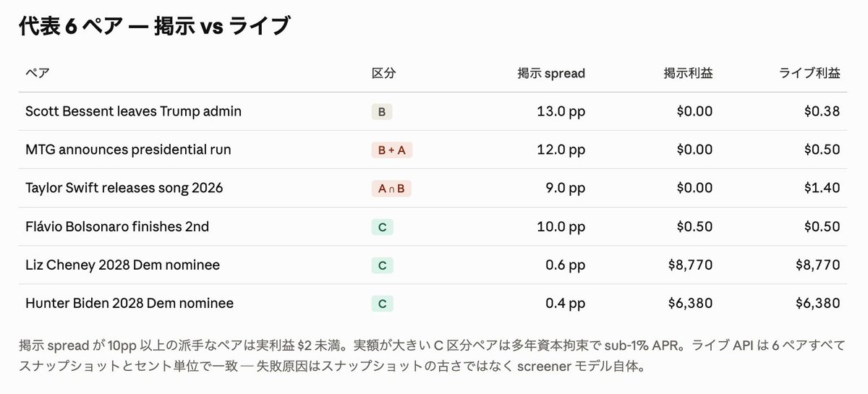Open Flávio Bolsonaro finishes 2nd pair
868x394 pixels.
[x=117, y=226]
